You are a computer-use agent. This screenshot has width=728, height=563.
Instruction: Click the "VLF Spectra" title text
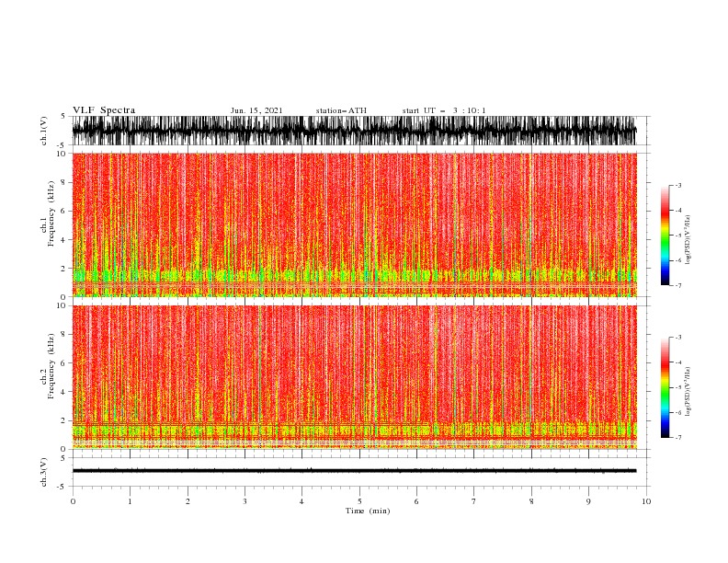click(x=104, y=110)
